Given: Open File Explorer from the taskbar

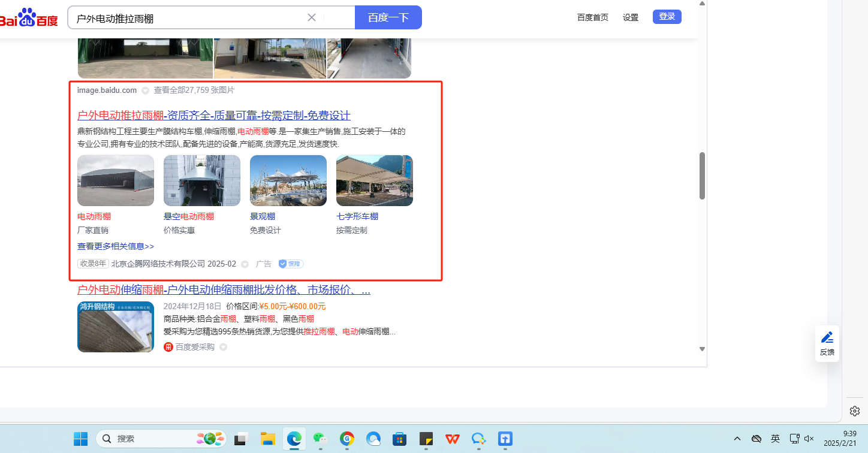Looking at the screenshot, I should coord(267,439).
